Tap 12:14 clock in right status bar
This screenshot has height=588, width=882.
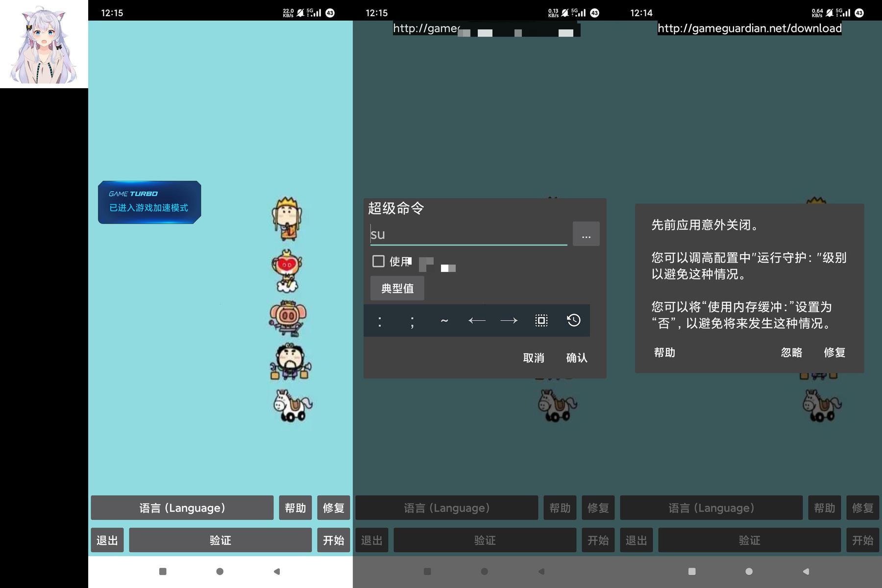[x=641, y=13]
